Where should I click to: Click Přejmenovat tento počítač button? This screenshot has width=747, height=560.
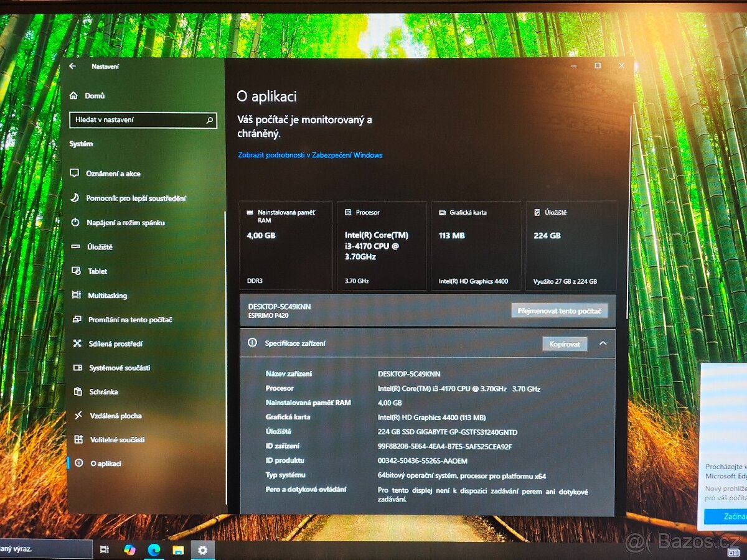(559, 310)
